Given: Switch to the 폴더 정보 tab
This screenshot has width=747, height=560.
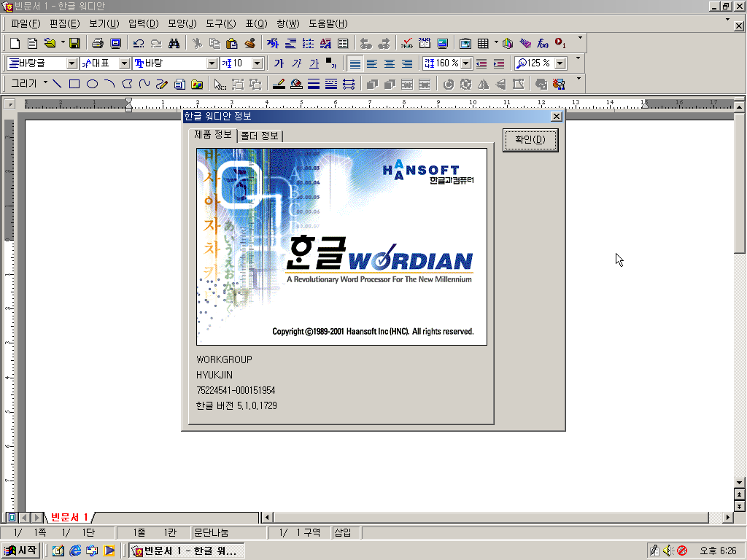Looking at the screenshot, I should pyautogui.click(x=260, y=136).
